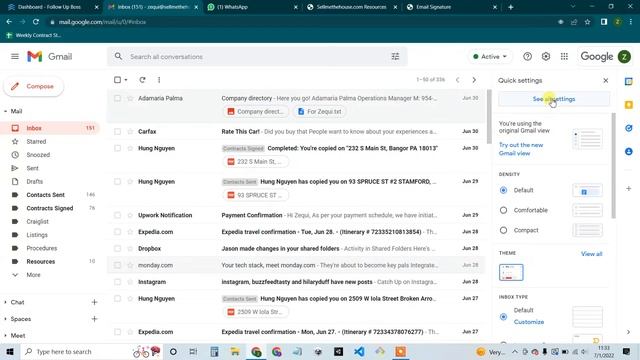Close the Quick settings panel
Image resolution: width=640 pixels, height=360 pixels.
[606, 80]
